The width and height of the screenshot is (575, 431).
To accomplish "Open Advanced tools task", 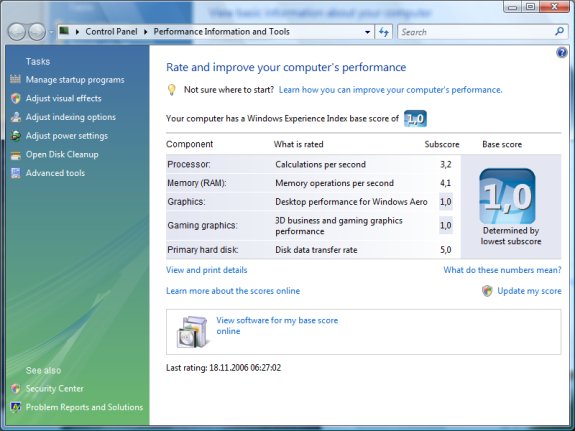I will [55, 173].
